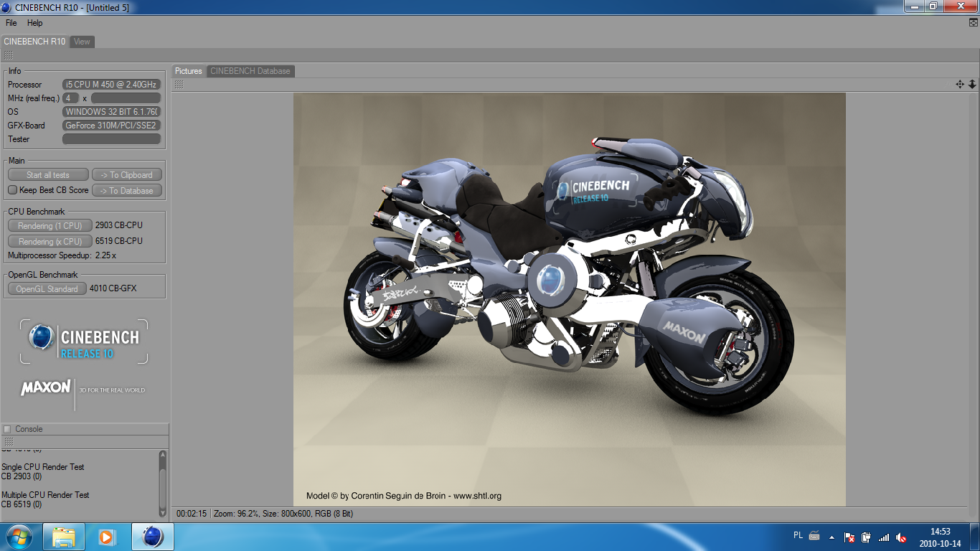The height and width of the screenshot is (551, 980).
Task: Click the Show desktop button
Action: tap(974, 537)
